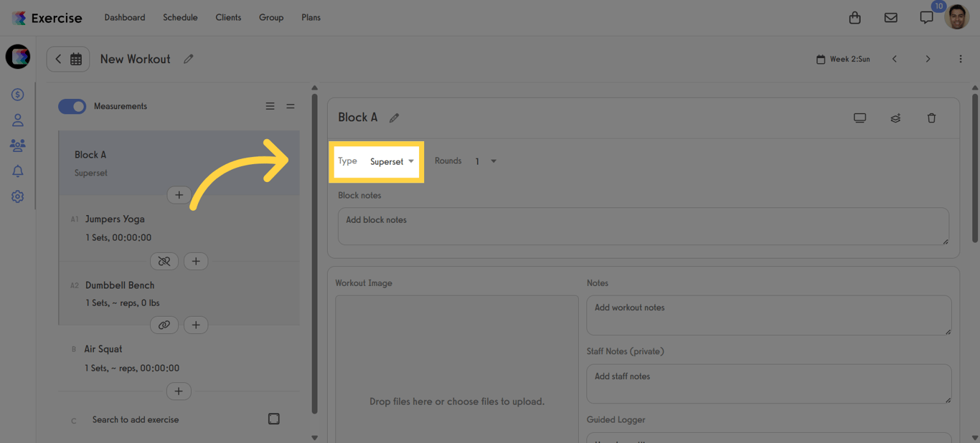This screenshot has width=980, height=443.
Task: Navigate to the Clients menu item
Action: tap(228, 17)
